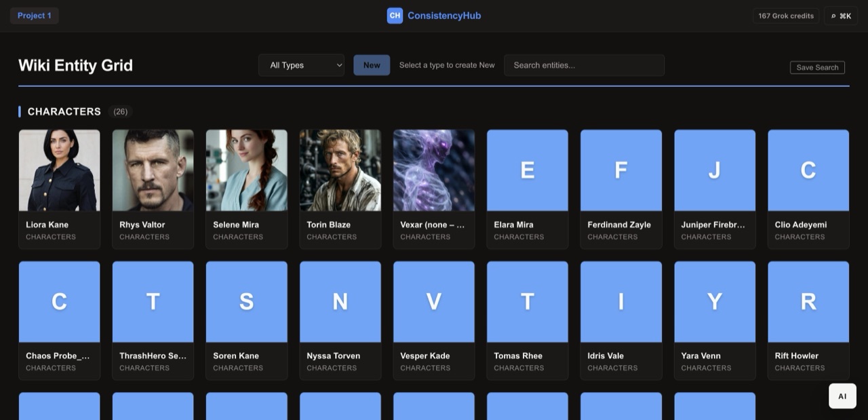Screen dimensions: 868x420
Task: Click the Soren Kane name text
Action: pos(236,356)
